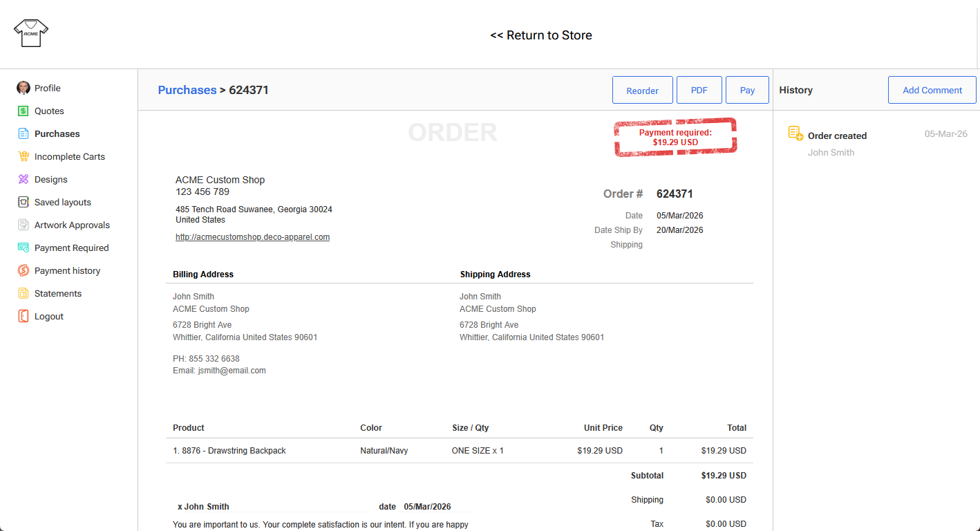Click the Shipping Address heading
The image size is (980, 531).
[x=496, y=274]
